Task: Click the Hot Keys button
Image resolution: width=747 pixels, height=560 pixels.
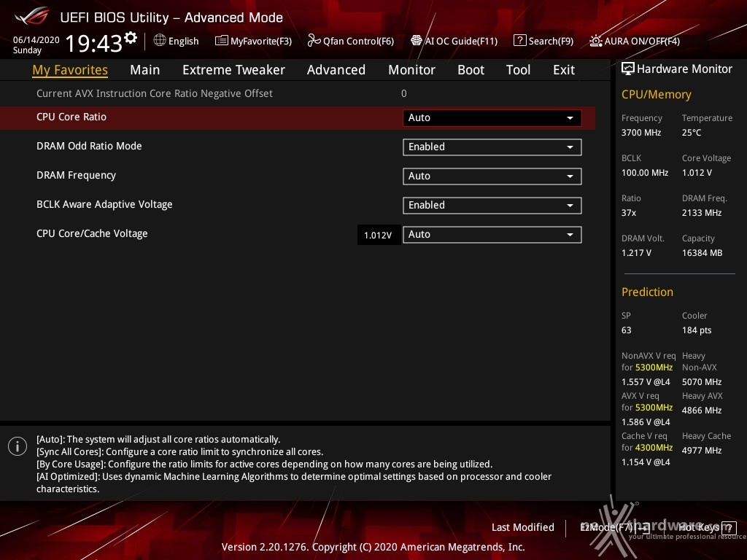Action: [x=707, y=528]
